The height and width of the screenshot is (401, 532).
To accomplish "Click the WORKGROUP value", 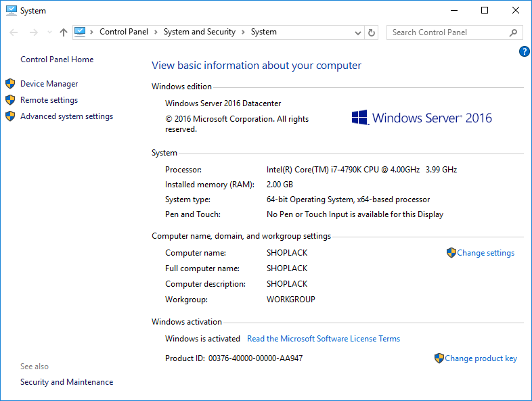I will pos(291,300).
